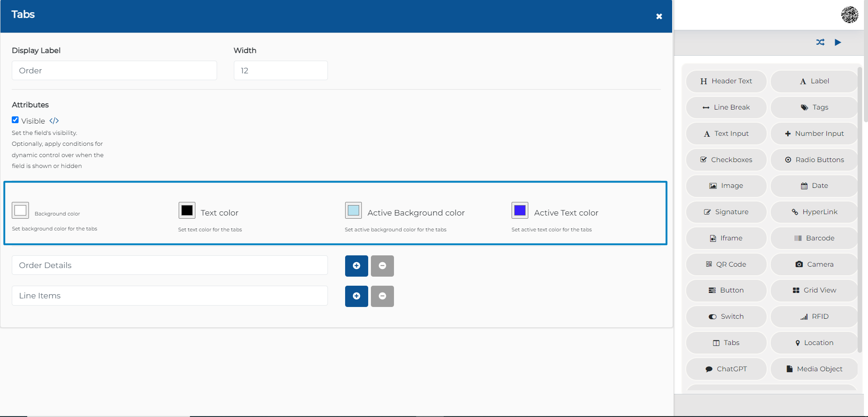Remove the Order Details tab with minus
This screenshot has height=417, width=868.
click(382, 266)
